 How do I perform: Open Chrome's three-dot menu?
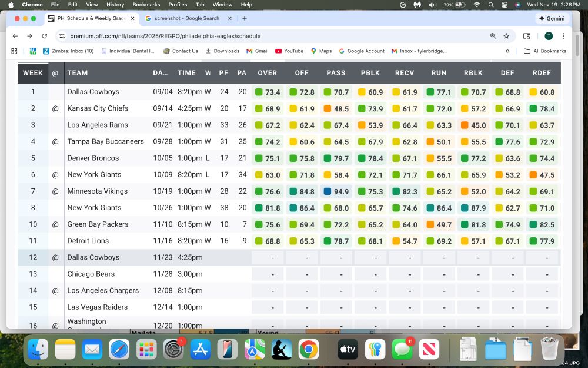point(563,36)
